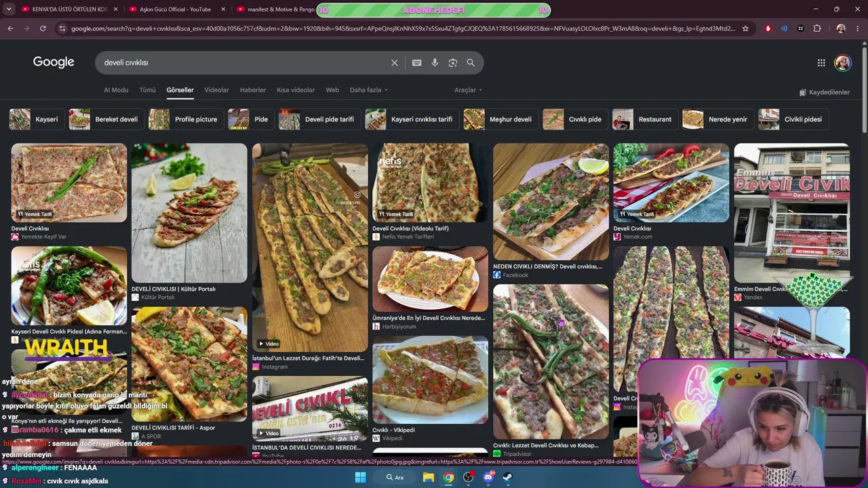Open OBS Studio from the taskbar
This screenshot has height=488, width=868.
468,477
